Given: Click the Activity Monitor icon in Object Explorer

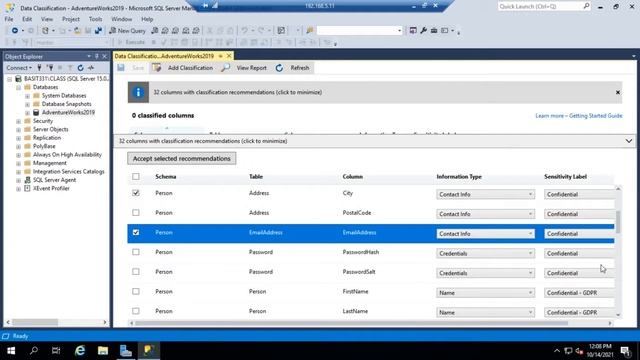Looking at the screenshot, I should [91, 68].
